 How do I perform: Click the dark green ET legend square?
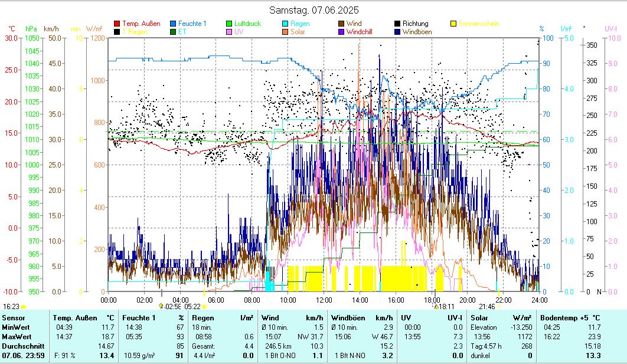[173, 32]
